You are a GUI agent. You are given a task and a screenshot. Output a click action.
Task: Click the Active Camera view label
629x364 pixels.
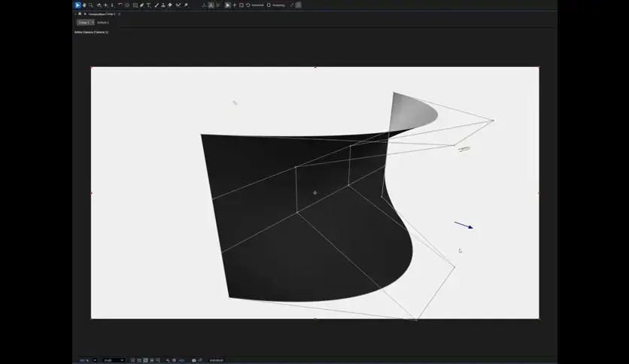click(x=92, y=32)
